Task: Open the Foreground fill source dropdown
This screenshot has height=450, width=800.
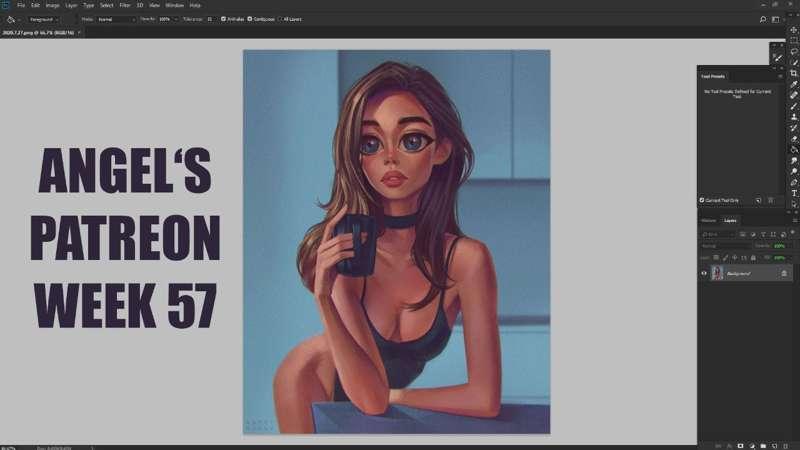Action: coord(44,19)
